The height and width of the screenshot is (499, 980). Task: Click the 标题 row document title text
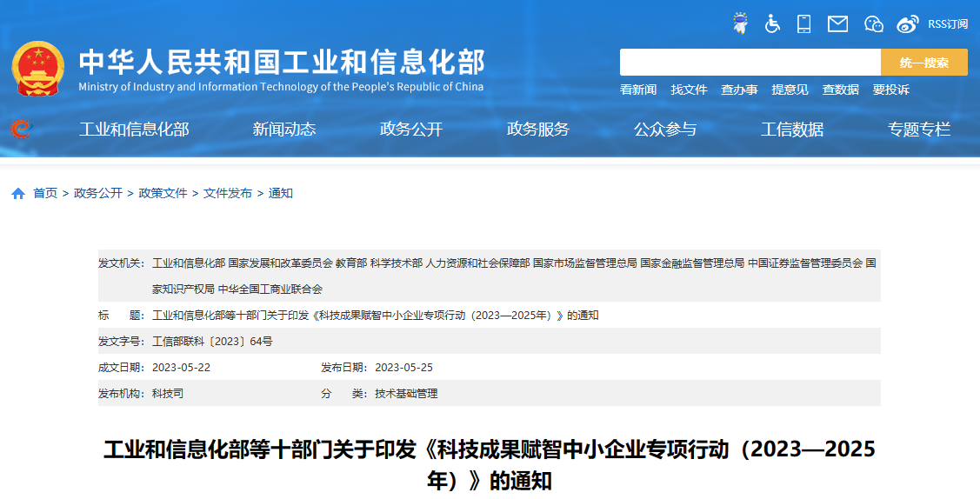pos(375,316)
